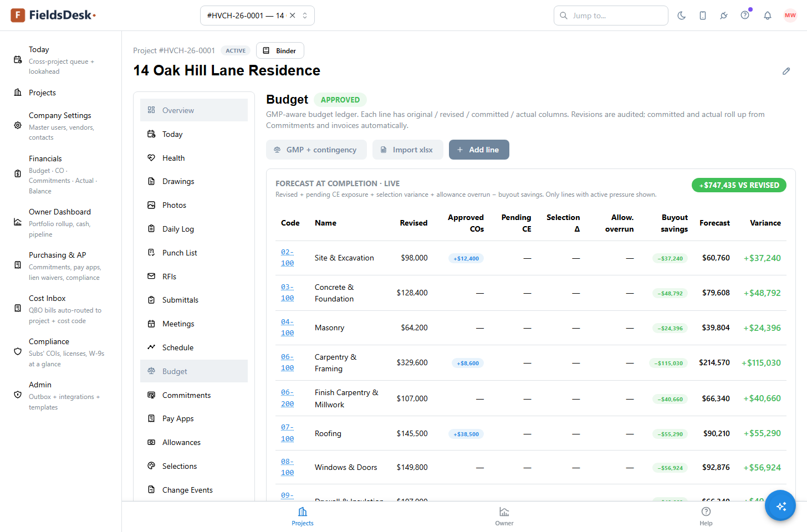
Task: Click the Pay Apps icon
Action: [x=151, y=418]
